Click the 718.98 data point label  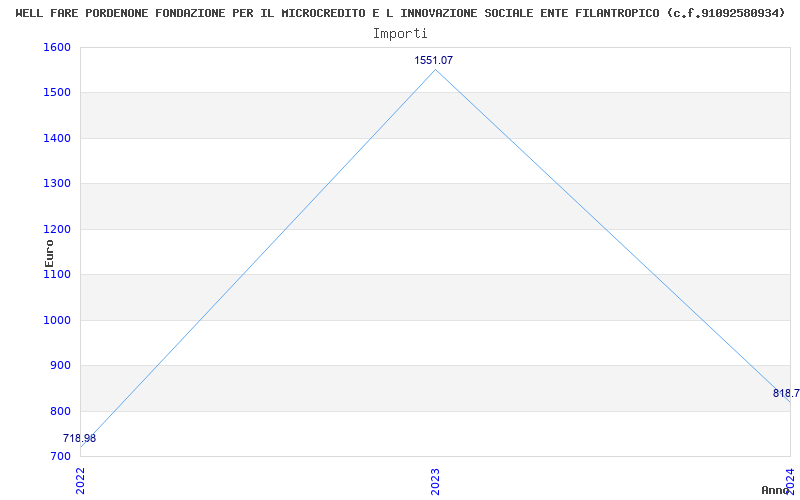click(x=80, y=438)
